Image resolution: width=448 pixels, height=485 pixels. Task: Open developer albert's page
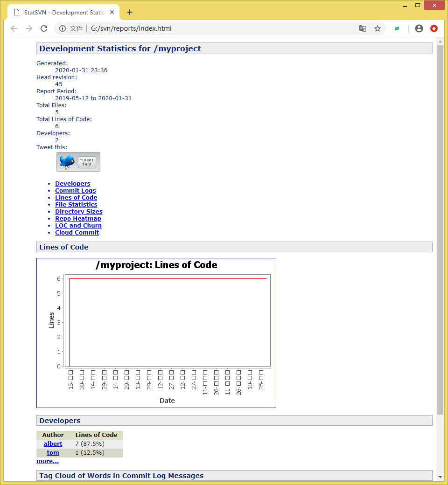pos(53,443)
